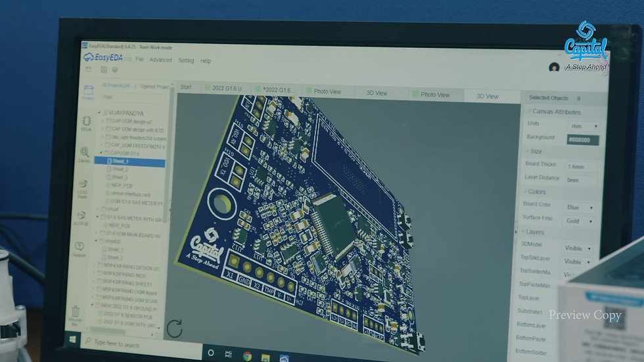Open the Project panel in left sidebar
Image resolution: width=644 pixels, height=362 pixels.
tap(88, 92)
